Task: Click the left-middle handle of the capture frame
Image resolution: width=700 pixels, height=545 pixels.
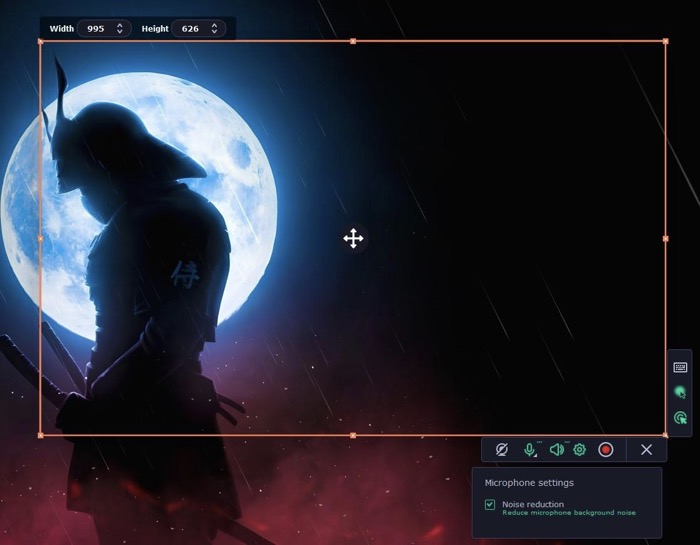Action: (x=41, y=239)
